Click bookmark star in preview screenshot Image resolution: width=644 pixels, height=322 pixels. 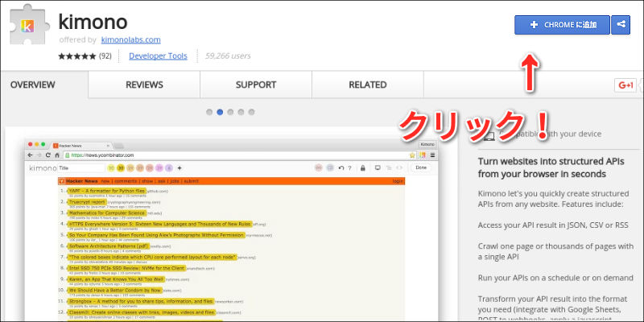click(x=412, y=155)
